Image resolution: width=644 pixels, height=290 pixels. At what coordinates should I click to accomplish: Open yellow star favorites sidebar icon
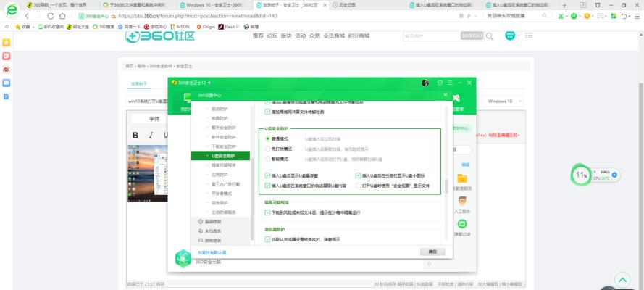7,43
